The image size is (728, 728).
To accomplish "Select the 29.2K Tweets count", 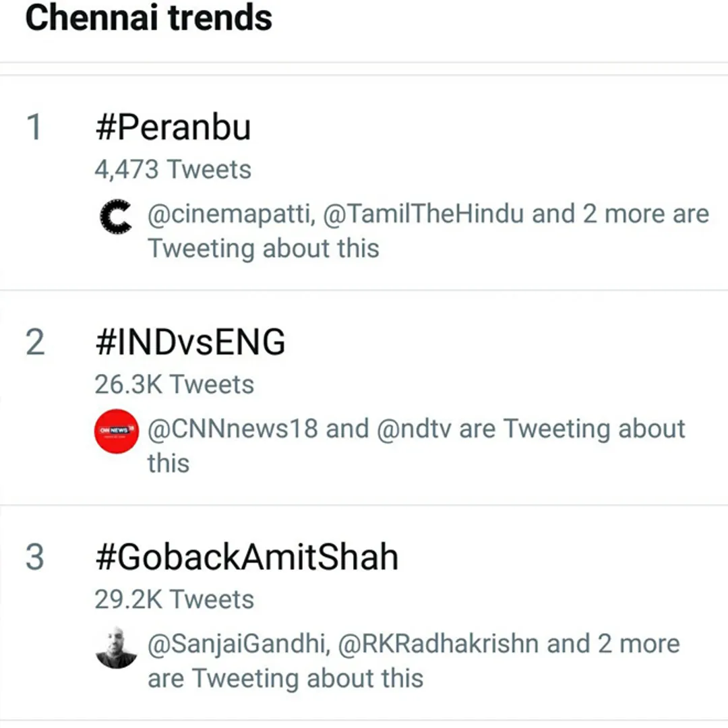I will click(x=174, y=599).
